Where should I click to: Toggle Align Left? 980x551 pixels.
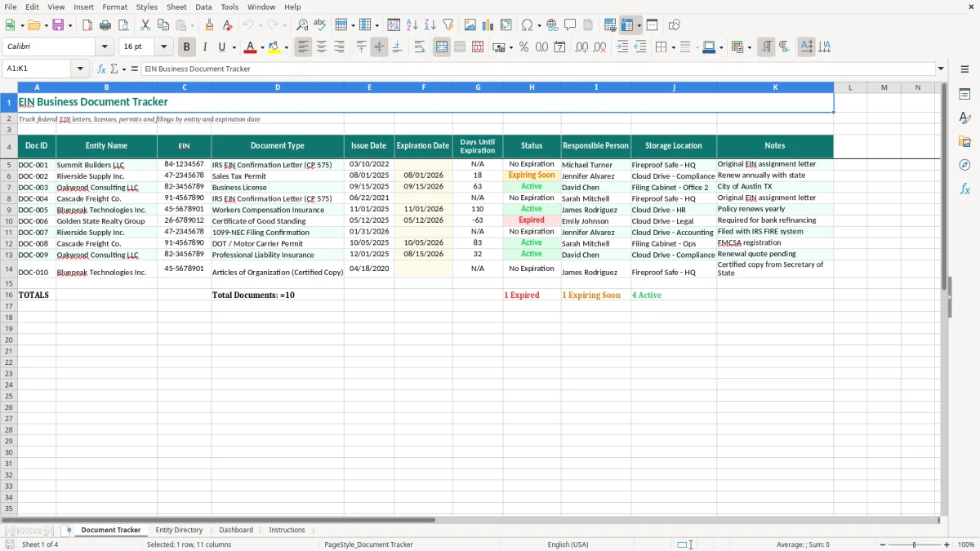click(x=303, y=47)
